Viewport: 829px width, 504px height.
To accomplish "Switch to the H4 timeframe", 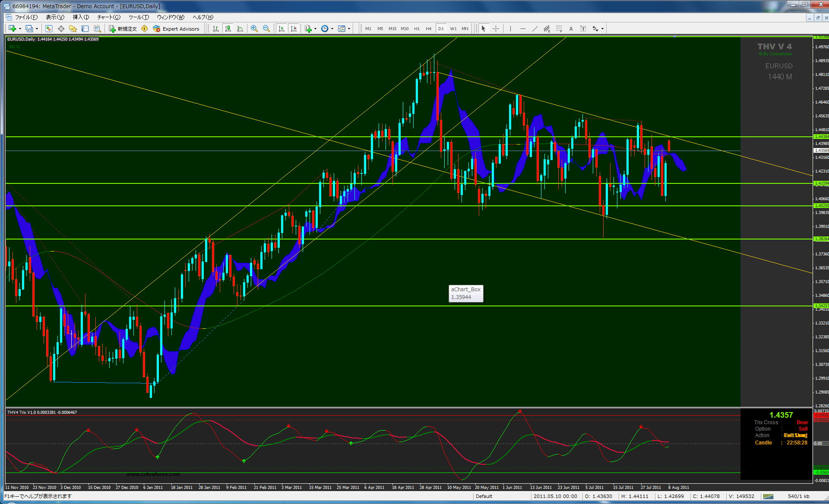I will 428,28.
